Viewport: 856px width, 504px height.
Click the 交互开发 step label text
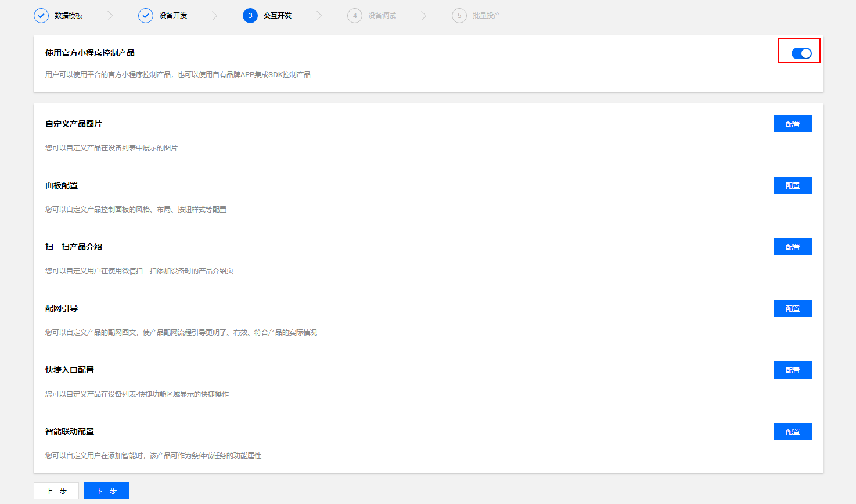pyautogui.click(x=278, y=16)
